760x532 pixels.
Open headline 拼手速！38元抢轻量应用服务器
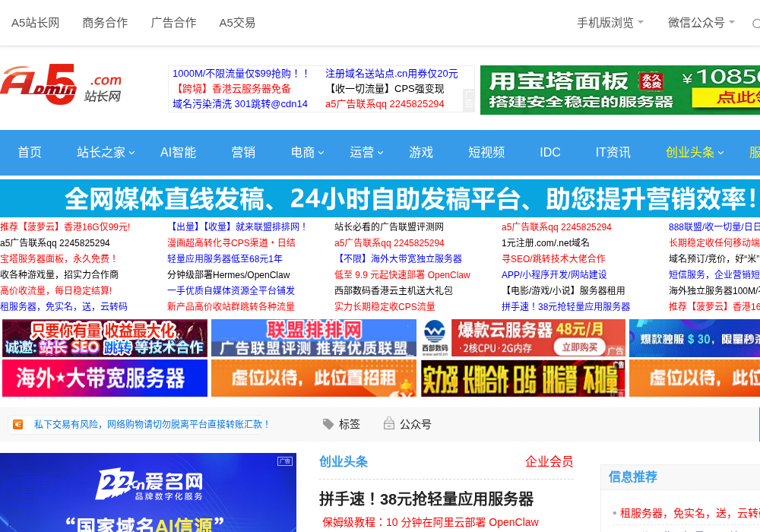point(426,499)
